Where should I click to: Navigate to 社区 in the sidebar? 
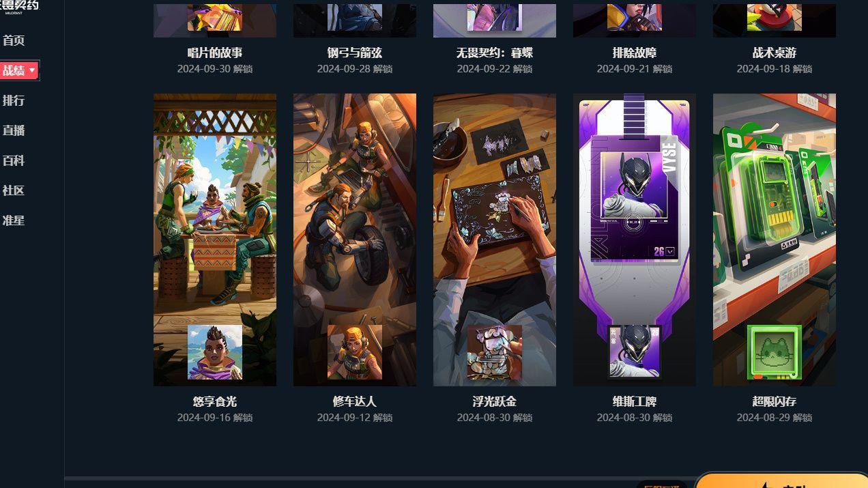coord(14,190)
